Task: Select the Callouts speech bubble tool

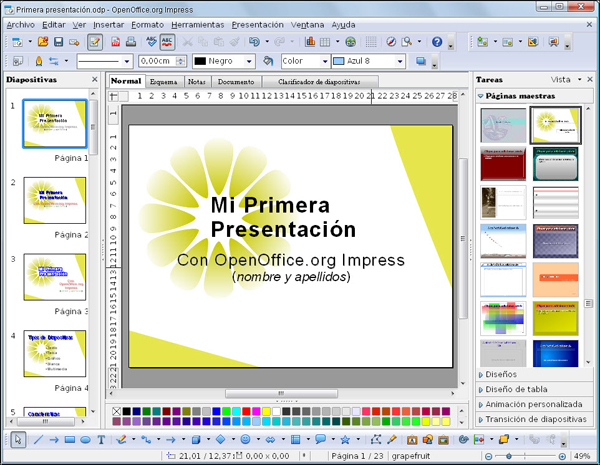Action: coord(320,440)
